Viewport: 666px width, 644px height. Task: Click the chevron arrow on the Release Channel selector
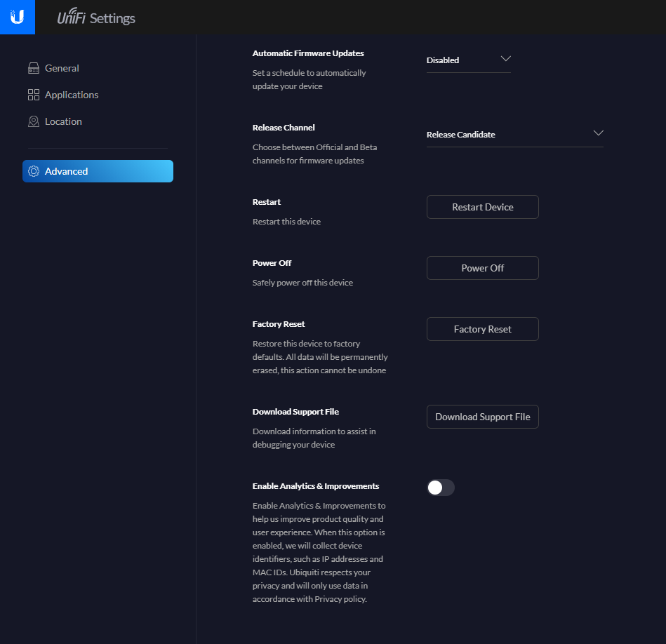tap(598, 133)
